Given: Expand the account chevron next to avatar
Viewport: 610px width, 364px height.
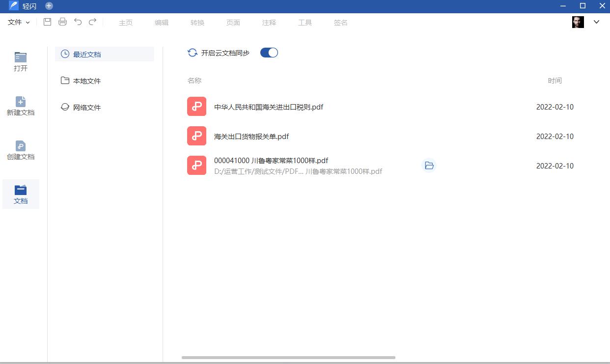Looking at the screenshot, I should point(596,22).
